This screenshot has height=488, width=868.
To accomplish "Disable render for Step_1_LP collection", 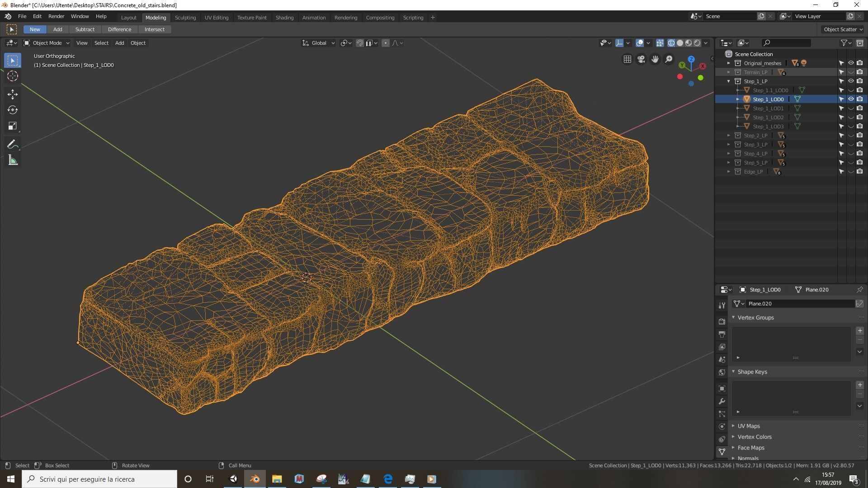I will tap(859, 81).
